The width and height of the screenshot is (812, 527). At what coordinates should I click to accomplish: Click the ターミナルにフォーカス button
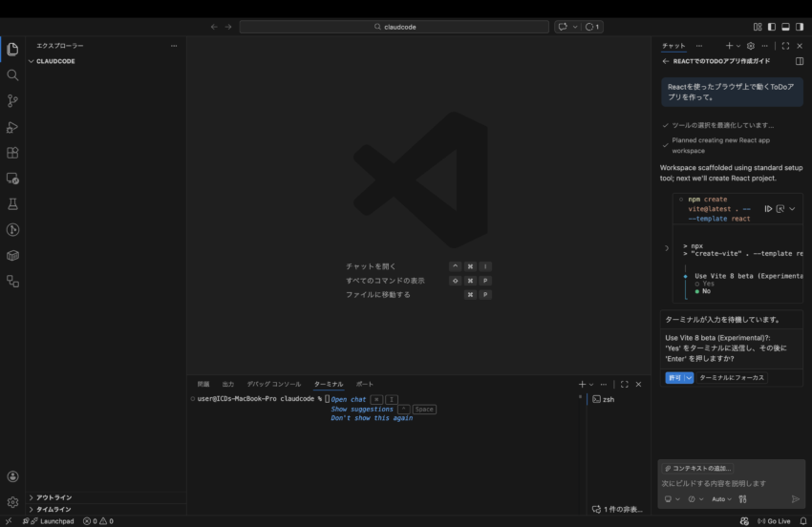pos(732,378)
